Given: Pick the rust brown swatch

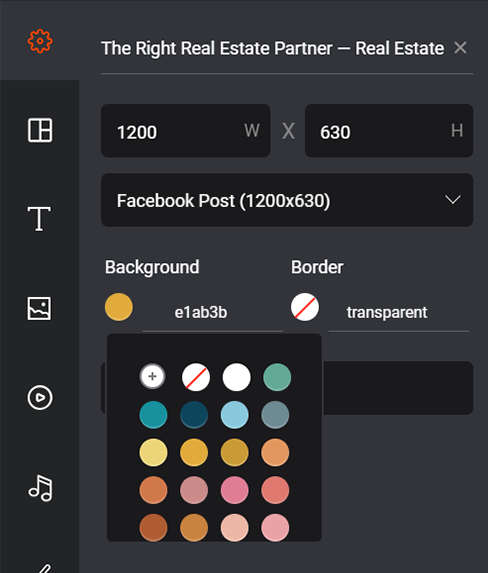Looking at the screenshot, I should pos(154,528).
